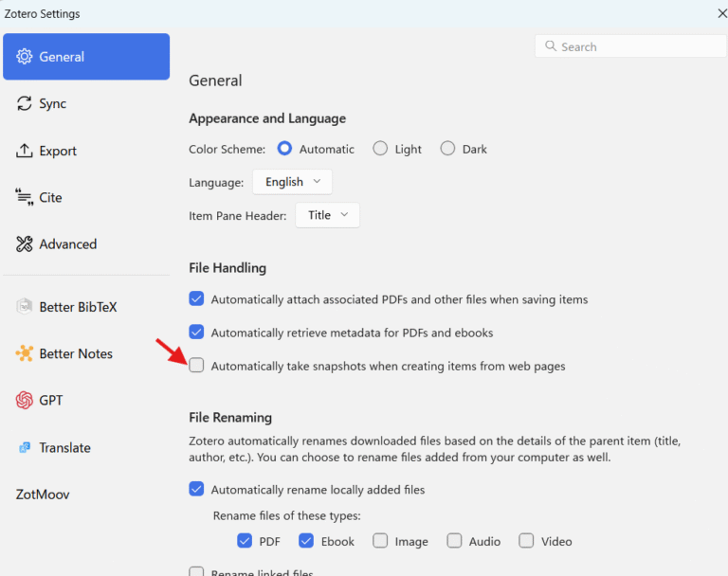Select the ZotMoov settings tab
This screenshot has width=728, height=576.
click(43, 495)
